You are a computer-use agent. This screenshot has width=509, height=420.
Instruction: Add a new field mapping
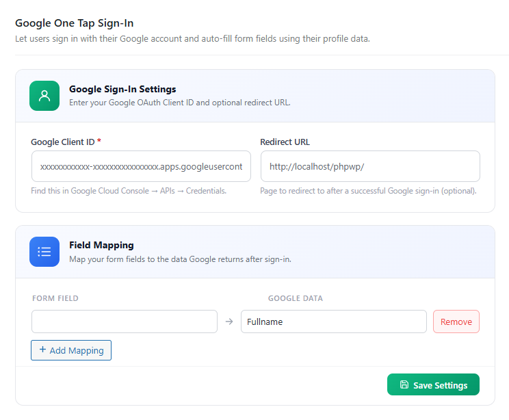click(71, 350)
